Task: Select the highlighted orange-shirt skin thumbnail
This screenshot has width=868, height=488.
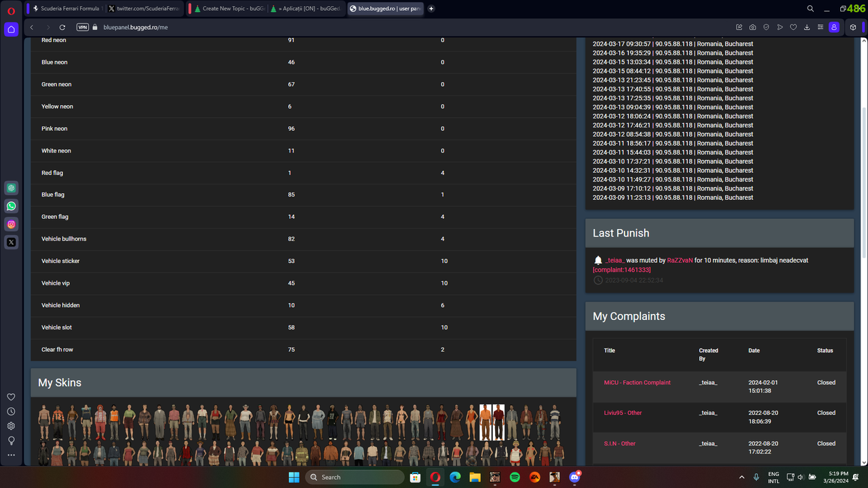Action: (486, 422)
